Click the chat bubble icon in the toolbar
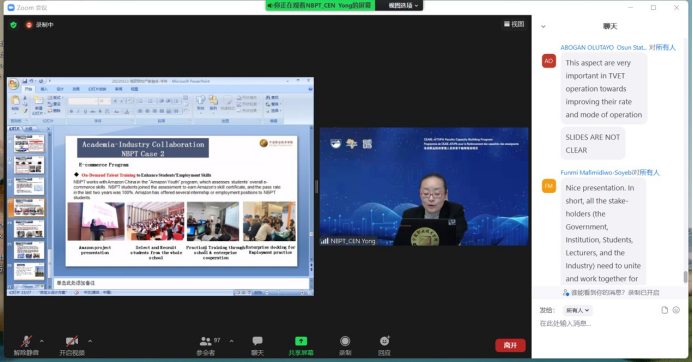The height and width of the screenshot is (362, 693). coord(257,341)
